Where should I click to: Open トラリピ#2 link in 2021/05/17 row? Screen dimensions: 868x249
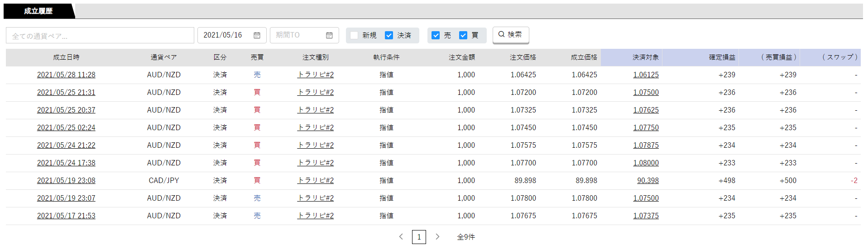click(x=316, y=216)
